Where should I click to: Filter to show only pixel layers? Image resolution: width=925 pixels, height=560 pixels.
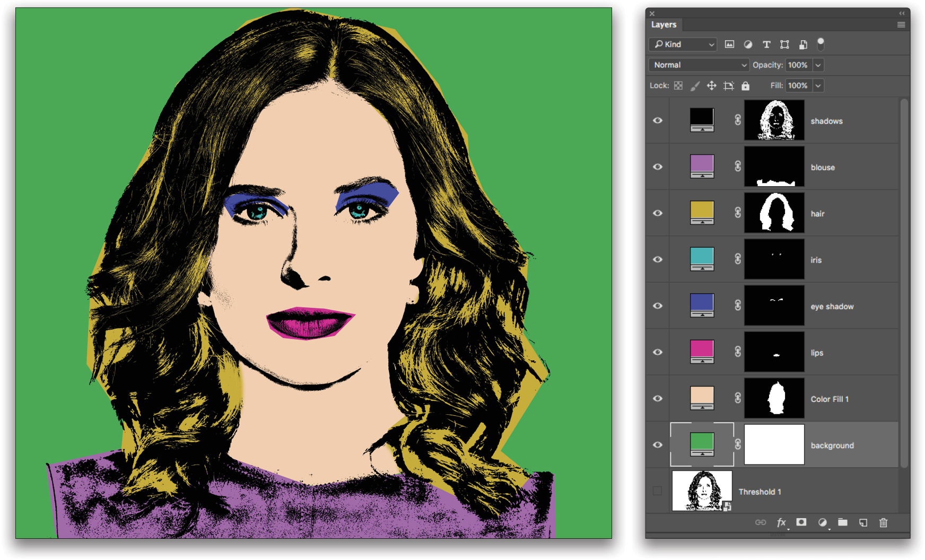[x=729, y=45]
